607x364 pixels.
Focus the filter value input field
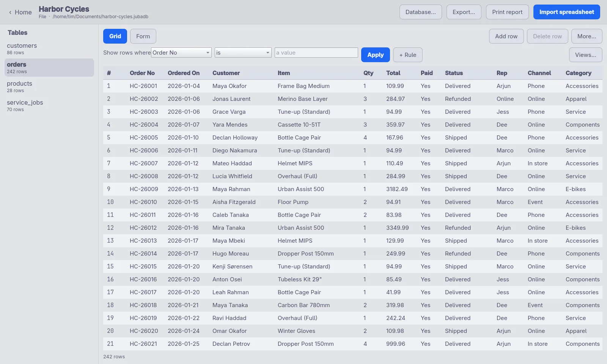[316, 53]
